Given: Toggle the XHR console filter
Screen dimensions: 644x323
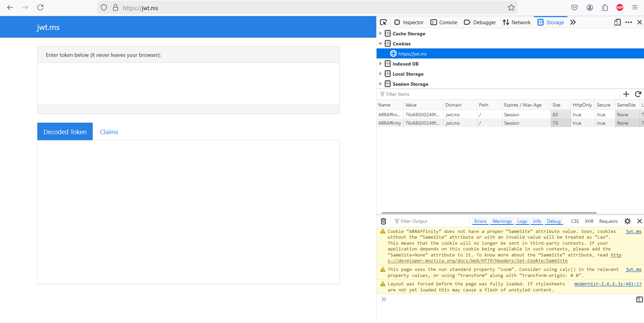Looking at the screenshot, I should click(x=589, y=221).
